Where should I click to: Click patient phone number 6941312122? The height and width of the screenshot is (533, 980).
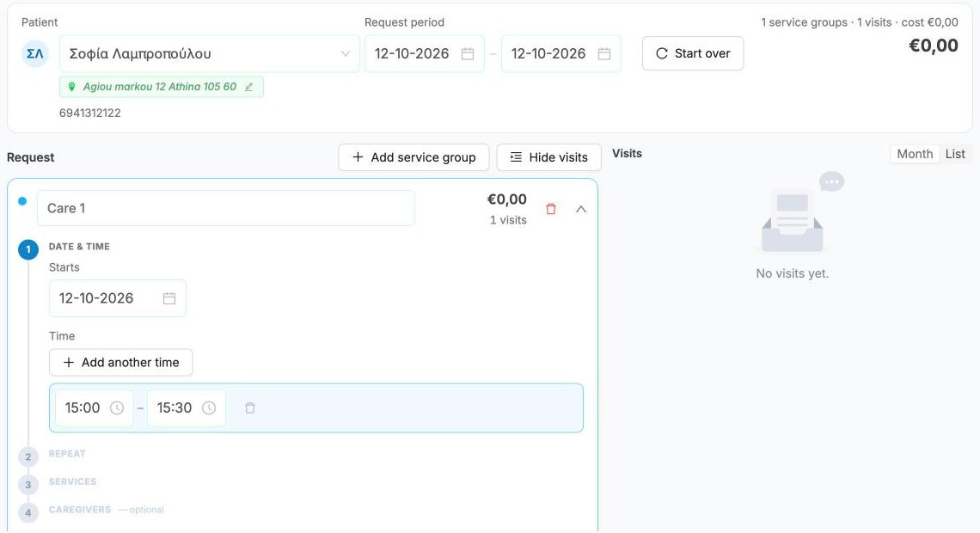click(x=90, y=113)
